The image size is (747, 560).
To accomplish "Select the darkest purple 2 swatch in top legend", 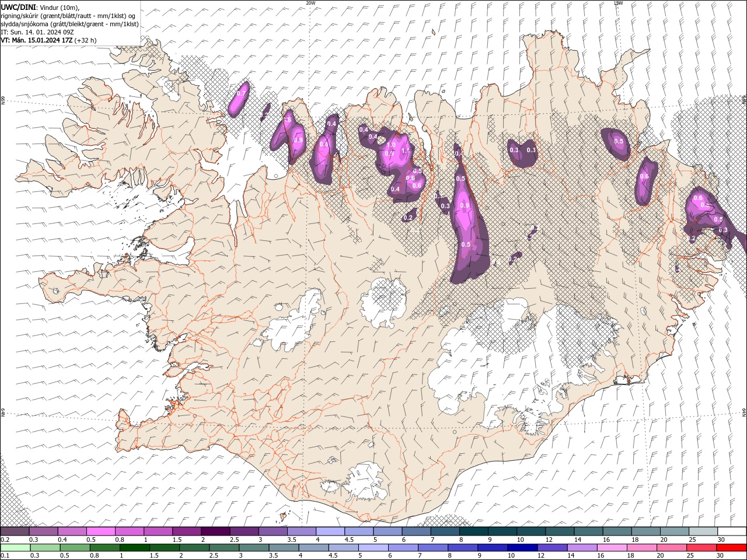I will click(215, 531).
